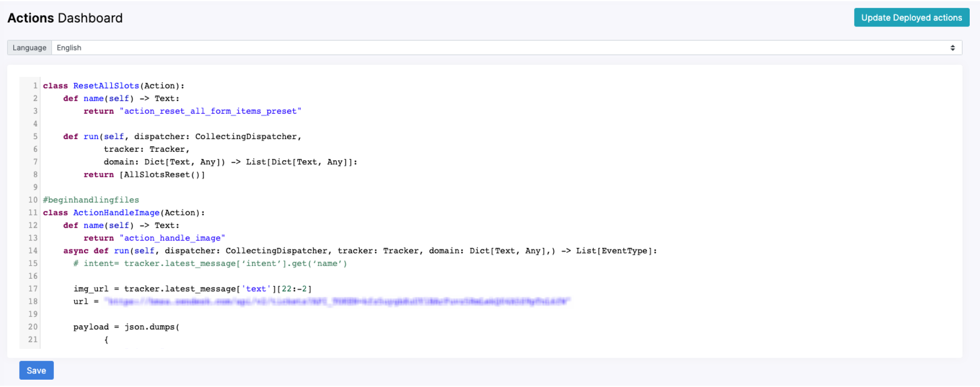This screenshot has width=980, height=387.
Task: Click def name(self) on line 12
Action: point(122,225)
